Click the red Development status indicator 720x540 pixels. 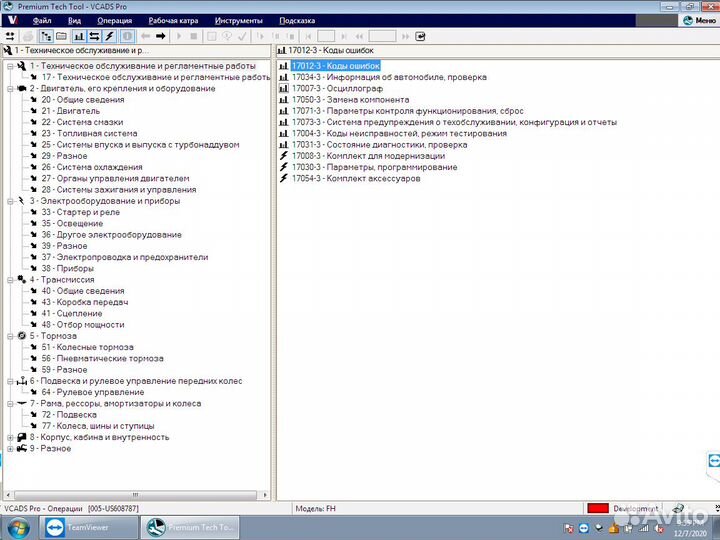598,508
